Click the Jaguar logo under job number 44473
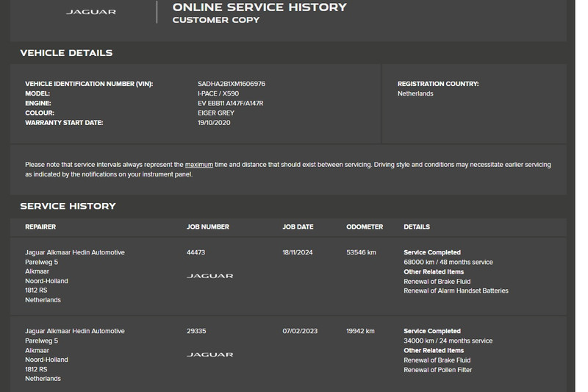The width and height of the screenshot is (588, 392). pyautogui.click(x=209, y=276)
